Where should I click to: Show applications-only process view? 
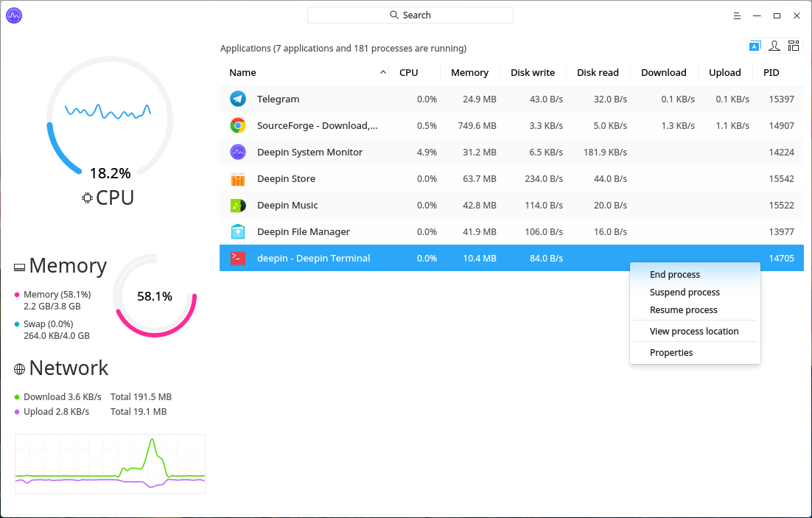pos(755,46)
